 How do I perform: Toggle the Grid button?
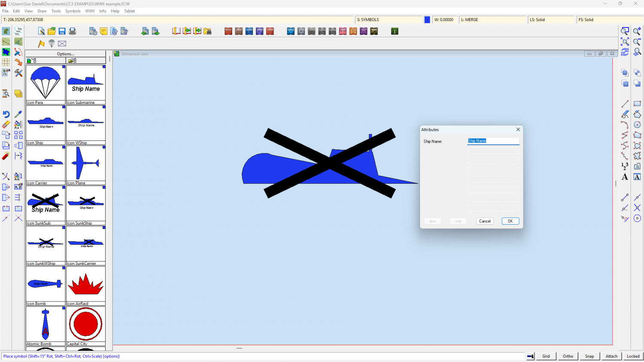[546, 356]
